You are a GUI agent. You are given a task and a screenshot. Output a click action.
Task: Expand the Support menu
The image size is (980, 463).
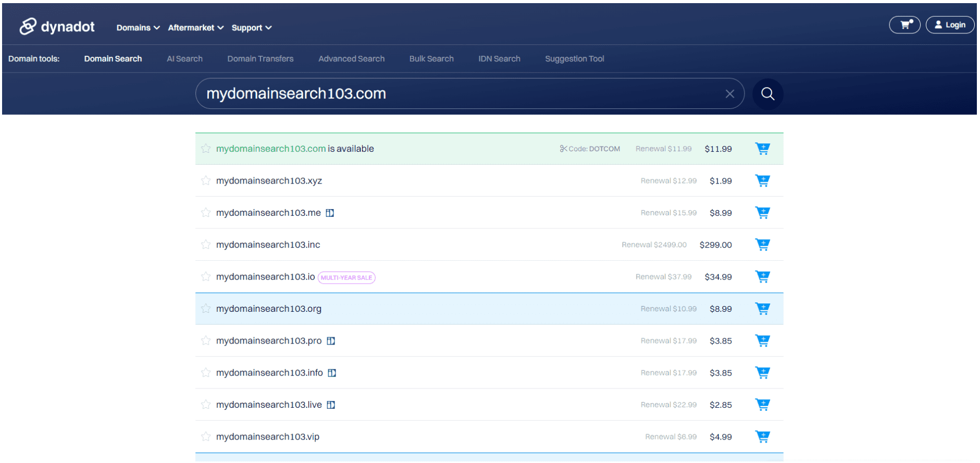point(252,28)
